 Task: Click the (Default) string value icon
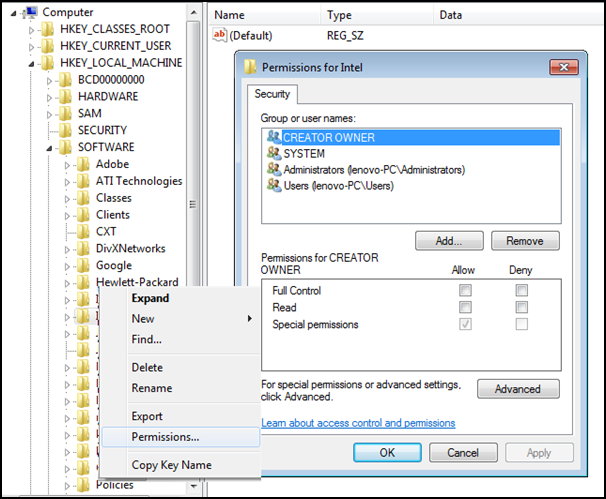pos(220,35)
